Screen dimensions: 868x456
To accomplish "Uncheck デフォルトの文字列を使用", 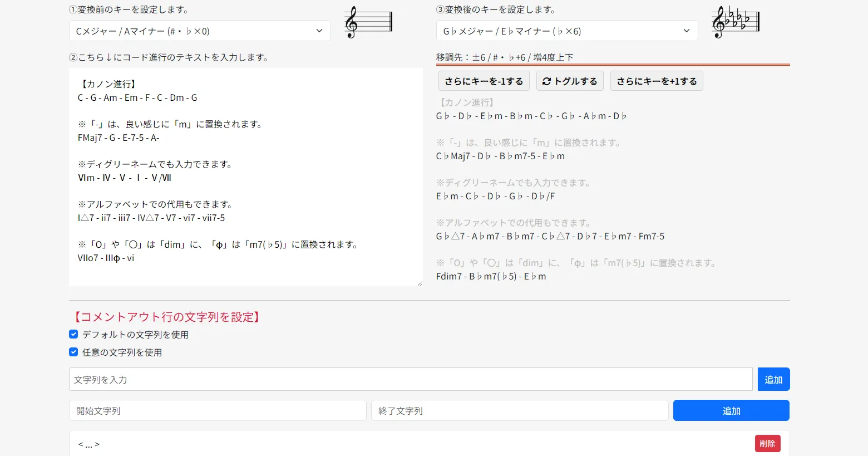I will pos(73,334).
